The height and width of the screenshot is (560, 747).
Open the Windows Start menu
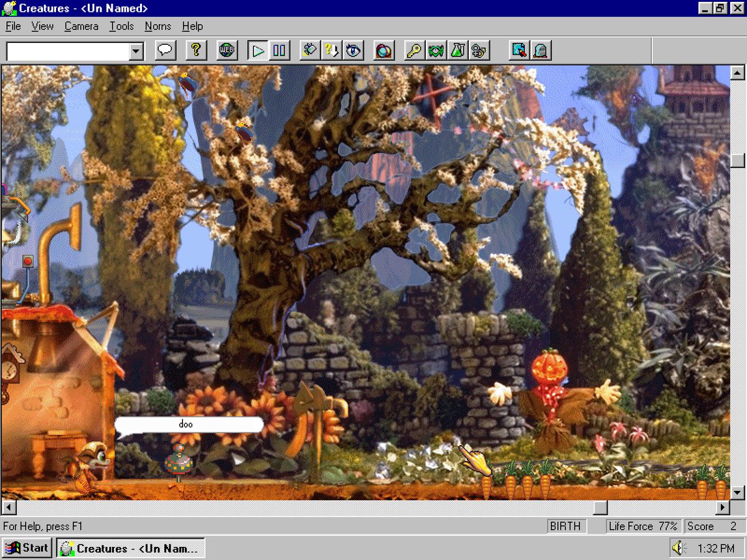click(x=27, y=548)
